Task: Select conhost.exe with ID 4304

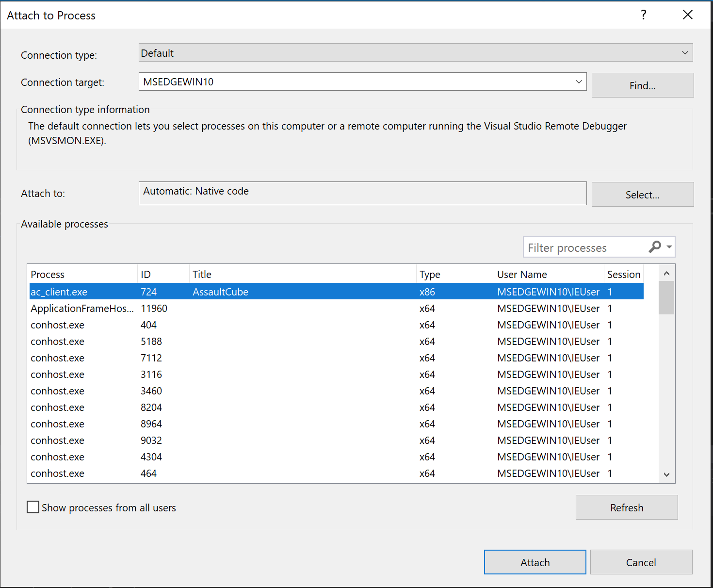Action: point(336,457)
